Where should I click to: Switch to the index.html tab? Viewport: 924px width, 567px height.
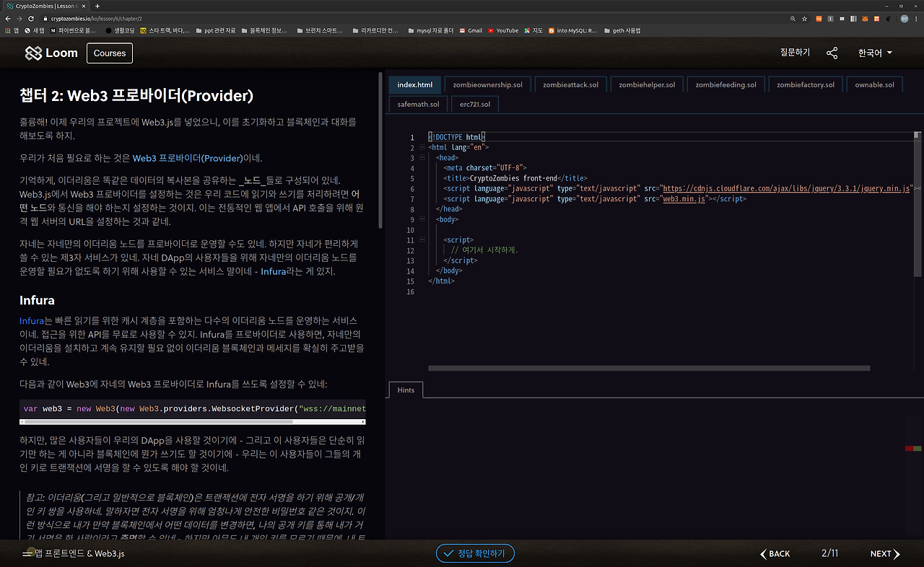(x=415, y=84)
